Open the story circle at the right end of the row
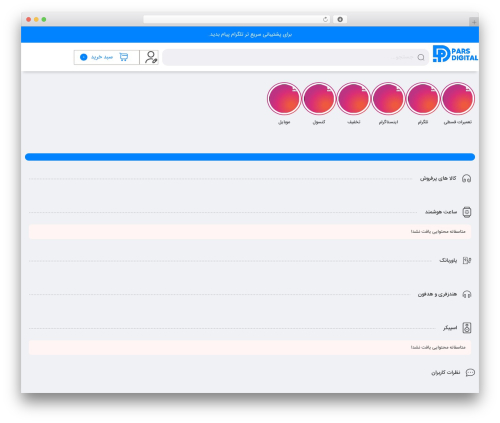The height and width of the screenshot is (423, 500). coord(457,99)
